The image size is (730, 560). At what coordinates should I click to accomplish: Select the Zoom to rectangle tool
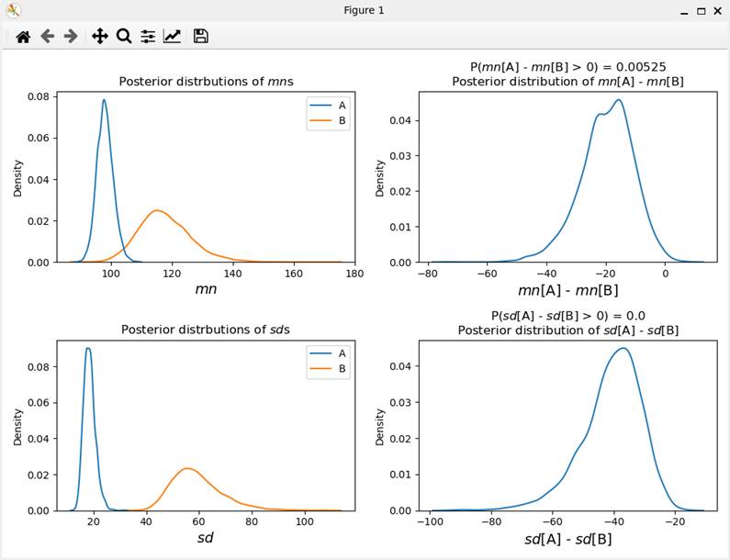click(124, 37)
